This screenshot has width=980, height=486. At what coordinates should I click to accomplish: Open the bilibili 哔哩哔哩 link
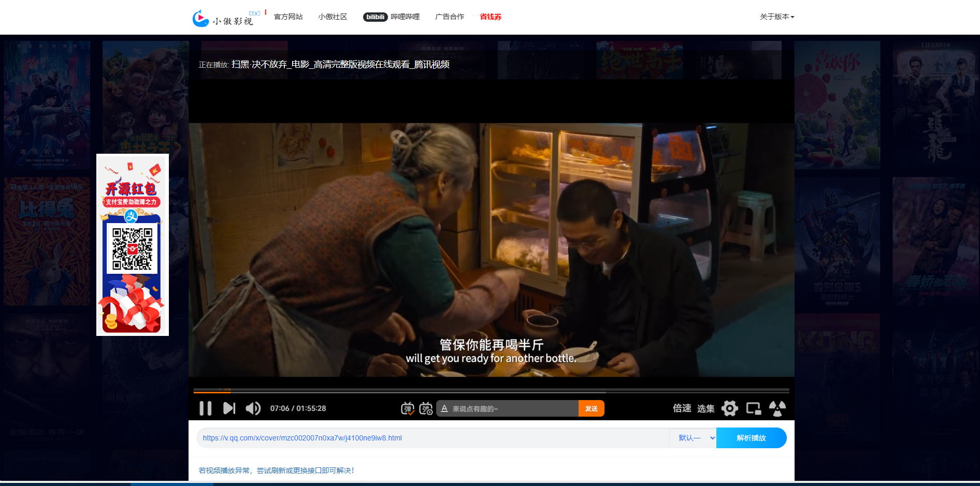point(392,17)
